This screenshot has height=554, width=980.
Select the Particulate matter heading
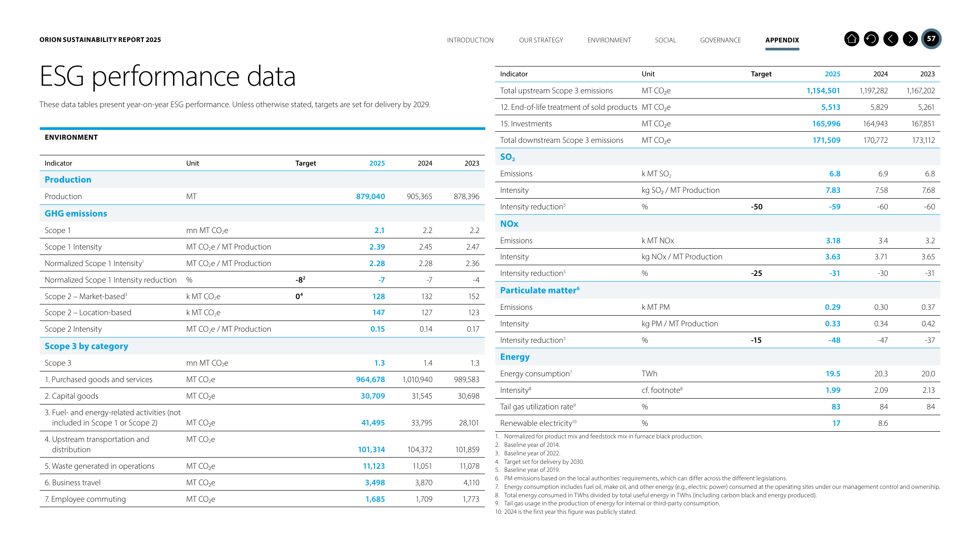540,290
